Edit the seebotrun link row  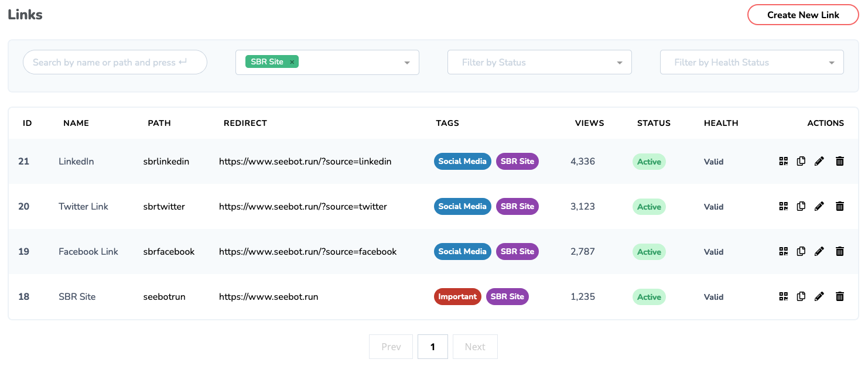(x=819, y=296)
